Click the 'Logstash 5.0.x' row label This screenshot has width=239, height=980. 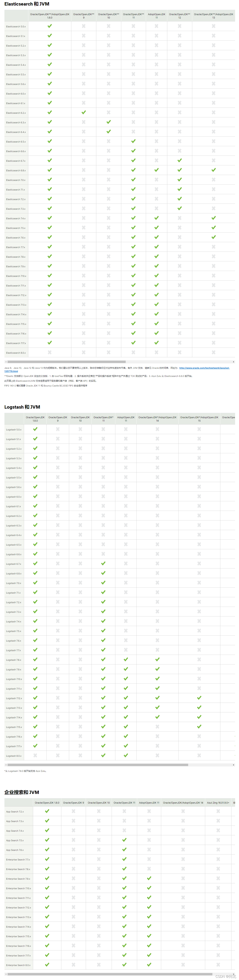[14, 429]
